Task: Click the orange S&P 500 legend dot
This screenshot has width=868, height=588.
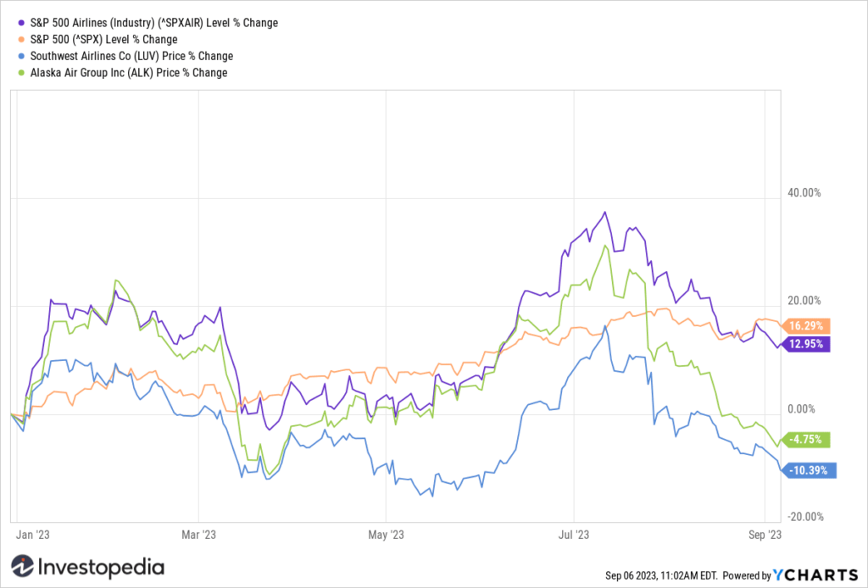Action: [x=21, y=40]
